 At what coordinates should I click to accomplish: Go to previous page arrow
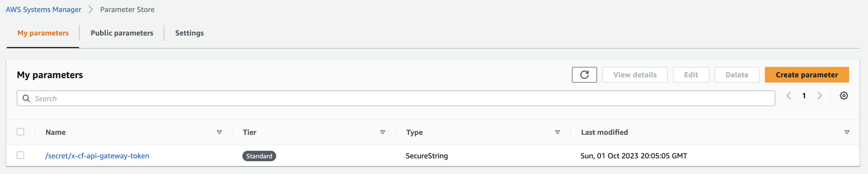point(788,96)
